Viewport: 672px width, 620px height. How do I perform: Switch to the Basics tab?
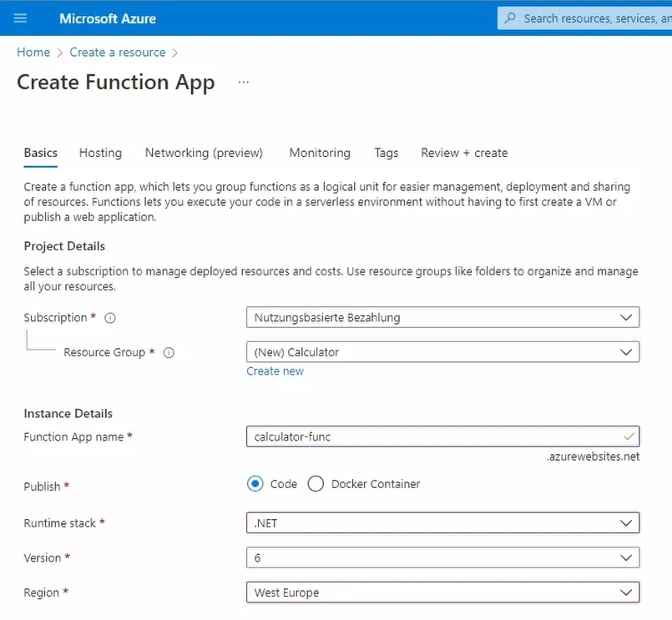click(41, 153)
